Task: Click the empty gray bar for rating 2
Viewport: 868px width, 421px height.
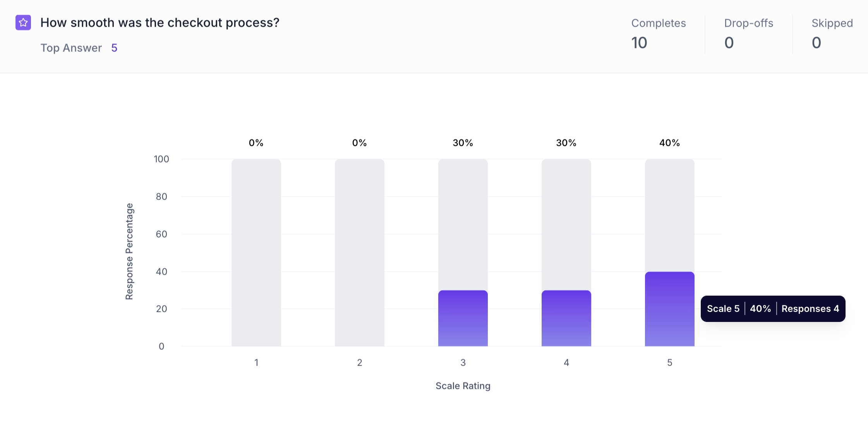Action: click(359, 252)
